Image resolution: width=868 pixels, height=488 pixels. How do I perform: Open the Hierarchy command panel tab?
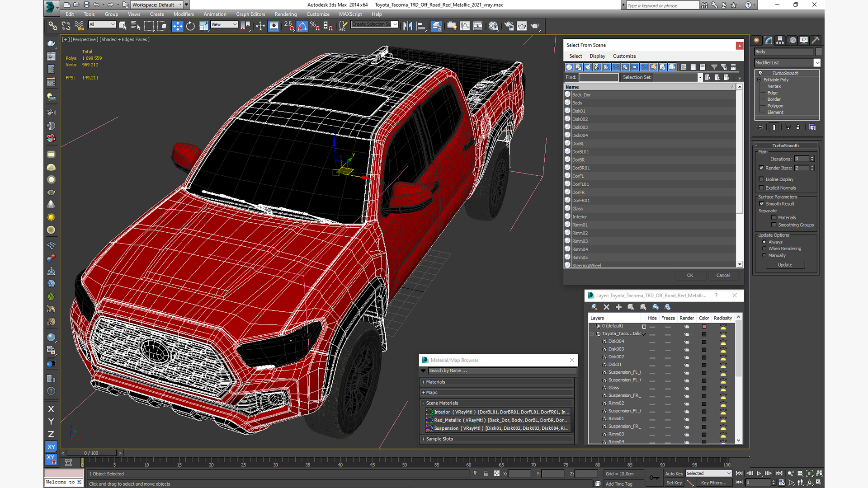click(x=780, y=40)
